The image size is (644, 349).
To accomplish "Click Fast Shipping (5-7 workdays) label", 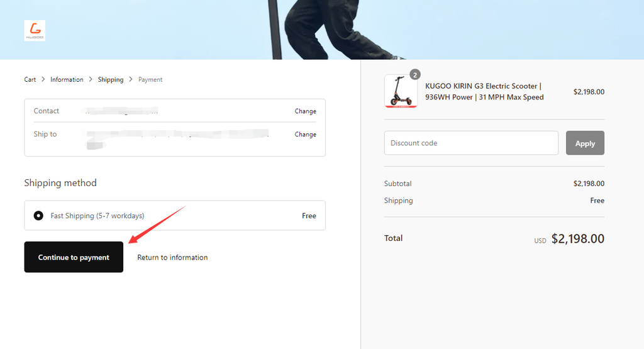I will click(97, 216).
